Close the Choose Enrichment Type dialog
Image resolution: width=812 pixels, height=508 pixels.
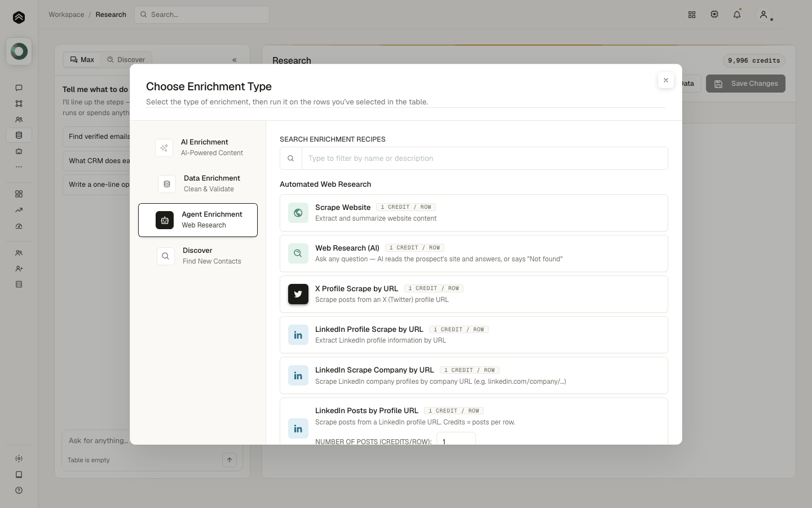666,80
